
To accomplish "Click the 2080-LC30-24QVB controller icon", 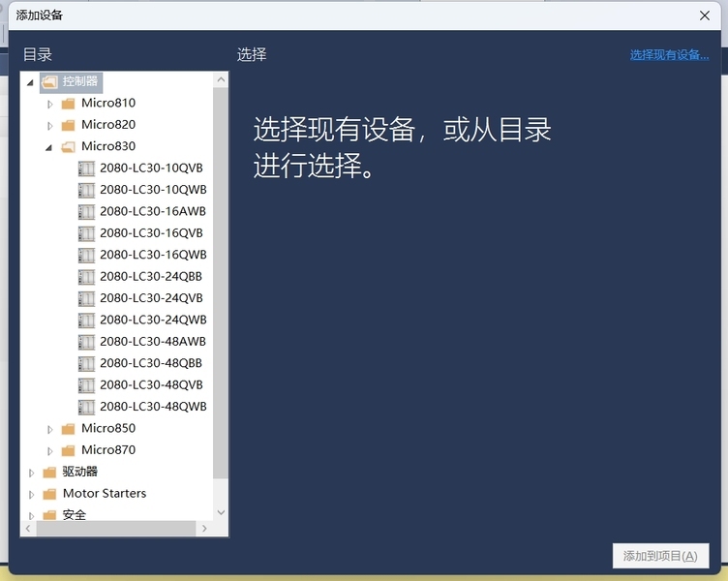I will click(86, 298).
